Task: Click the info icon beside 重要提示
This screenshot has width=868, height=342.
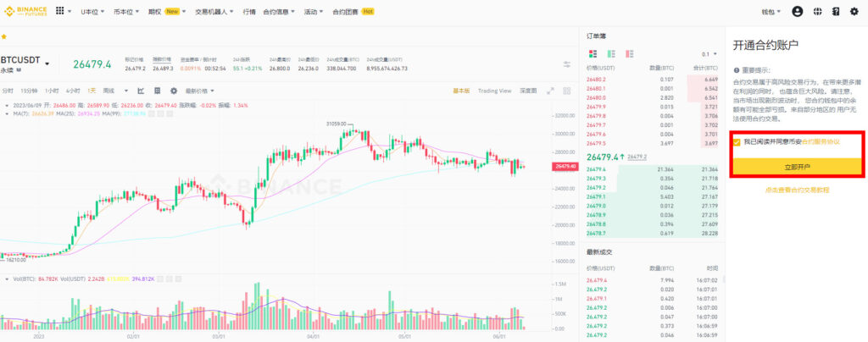Action: (736, 71)
